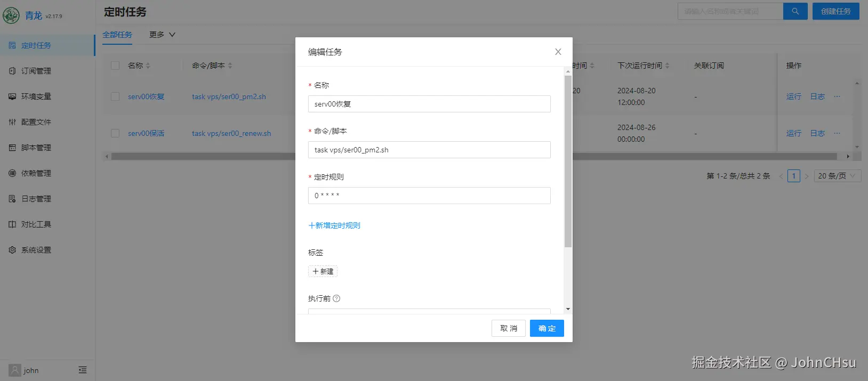
Task: Click the task vps/ser00_pm2.sh table link
Action: (229, 96)
